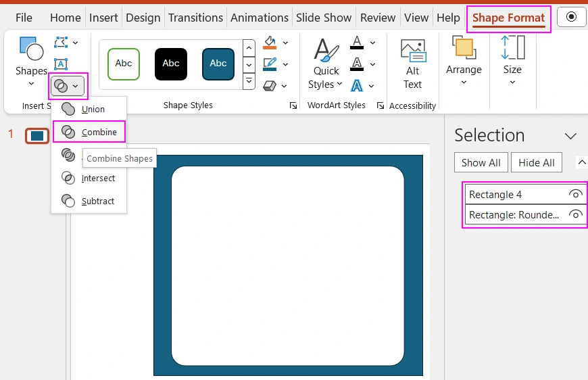Image resolution: width=588 pixels, height=380 pixels.
Task: Apply the blue filled Abc shape style
Action: click(218, 64)
